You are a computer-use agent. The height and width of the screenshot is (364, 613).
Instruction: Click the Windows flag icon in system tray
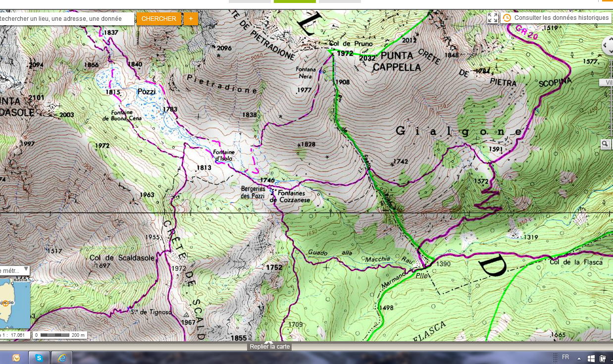tap(591, 358)
